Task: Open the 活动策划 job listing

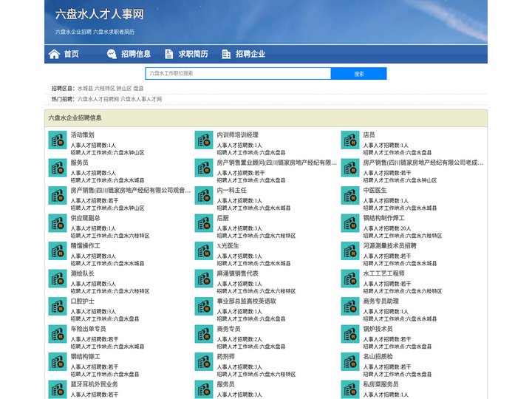Action: (83, 134)
